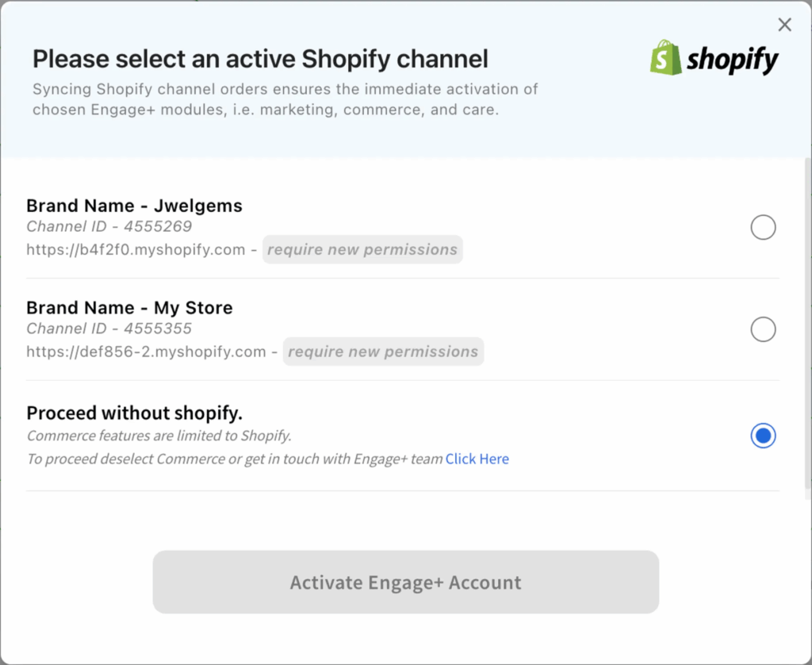Screen dimensions: 812x665
Task: Select the Jwelgems channel radio button
Action: [x=763, y=229]
